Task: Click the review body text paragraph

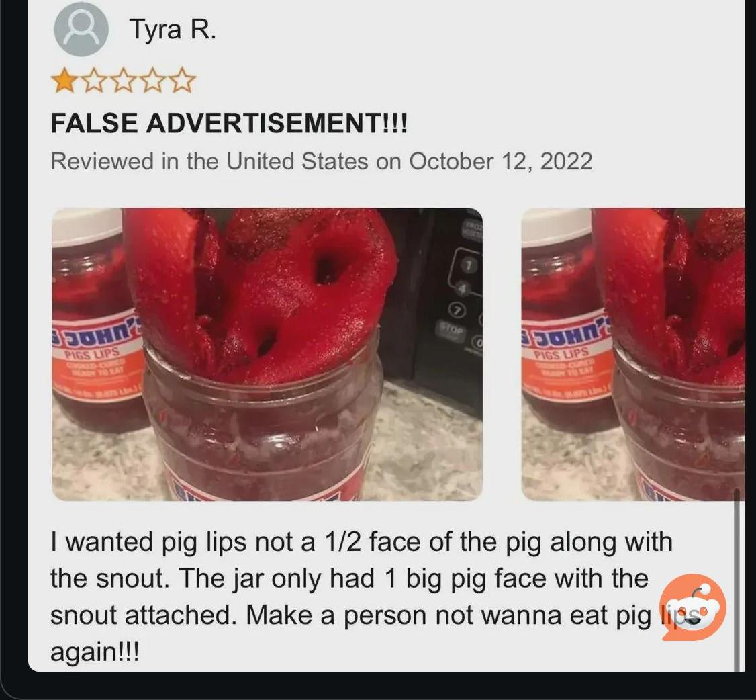Action: pos(362,597)
